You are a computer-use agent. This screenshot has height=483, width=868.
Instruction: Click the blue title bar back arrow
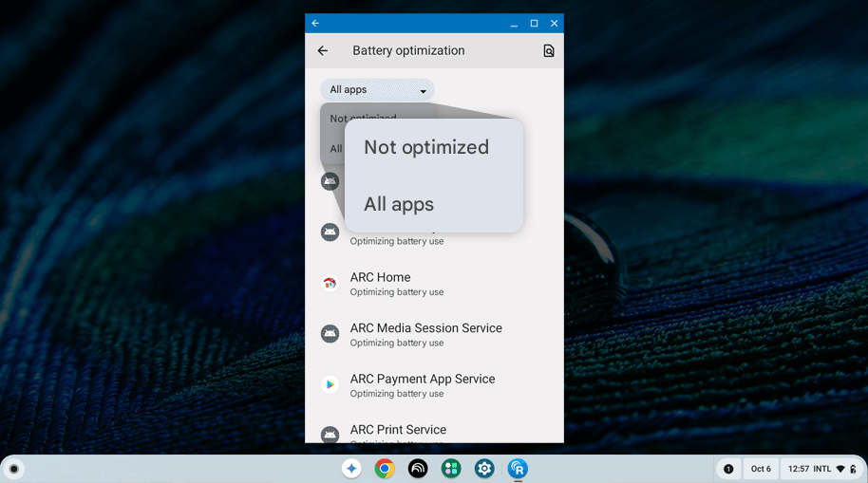click(316, 24)
